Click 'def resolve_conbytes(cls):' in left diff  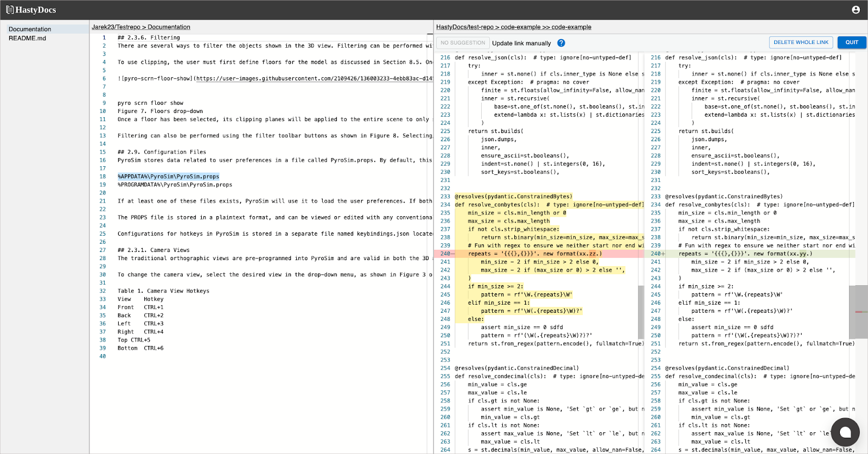[497, 205]
